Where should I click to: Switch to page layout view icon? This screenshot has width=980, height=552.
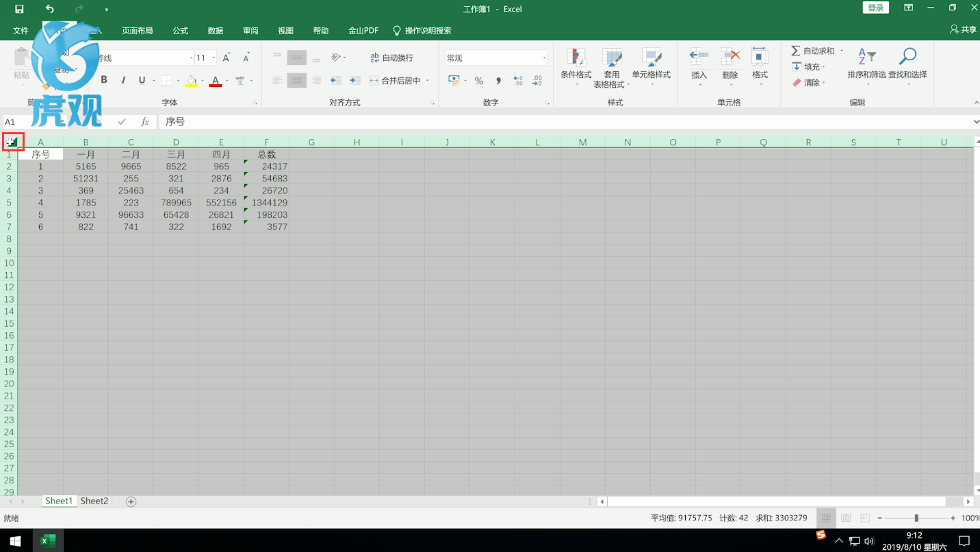(x=846, y=518)
